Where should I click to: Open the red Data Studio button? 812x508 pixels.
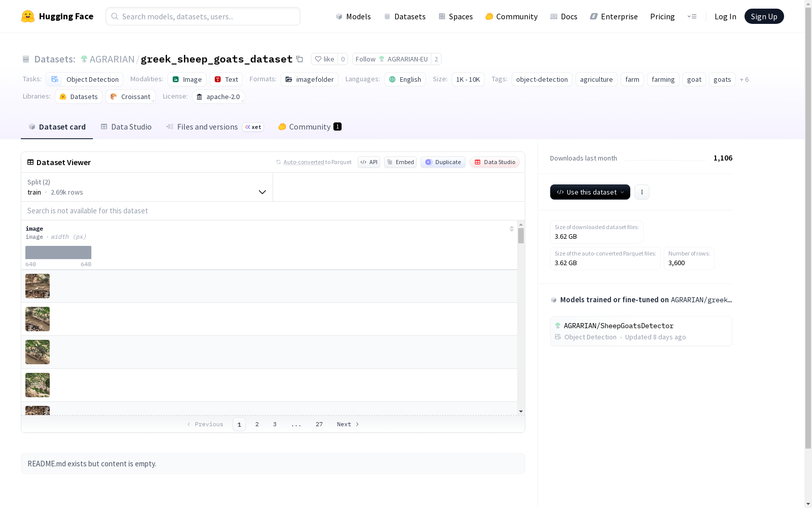click(x=495, y=162)
